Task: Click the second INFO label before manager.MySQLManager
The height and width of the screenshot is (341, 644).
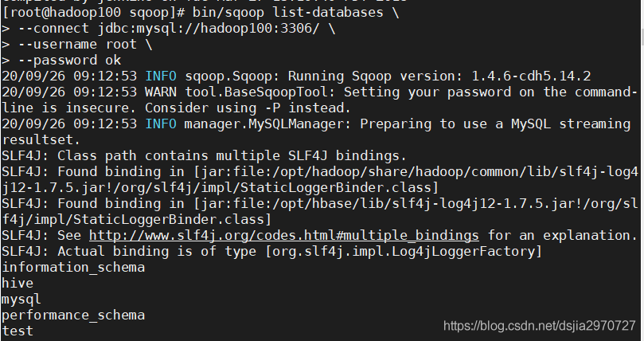Action: pos(161,123)
